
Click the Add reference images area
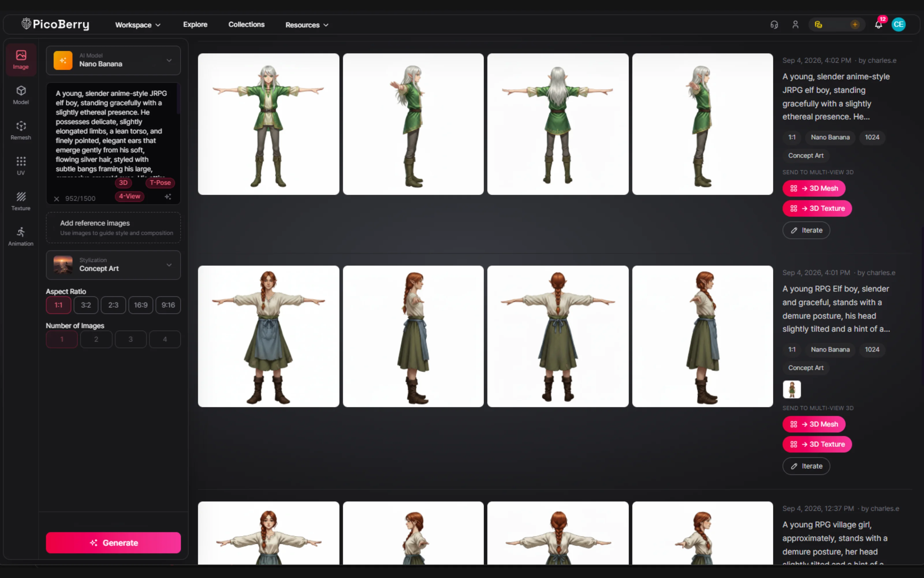[113, 228]
